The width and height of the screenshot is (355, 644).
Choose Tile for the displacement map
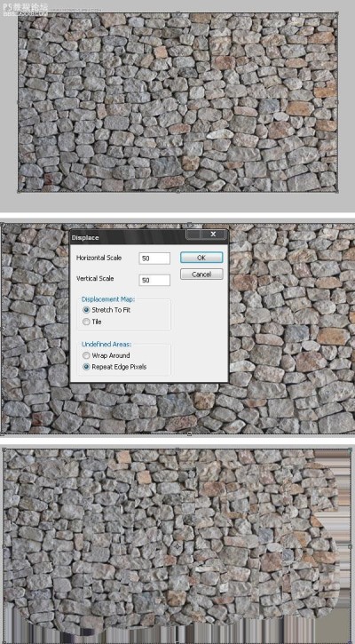pyautogui.click(x=92, y=322)
